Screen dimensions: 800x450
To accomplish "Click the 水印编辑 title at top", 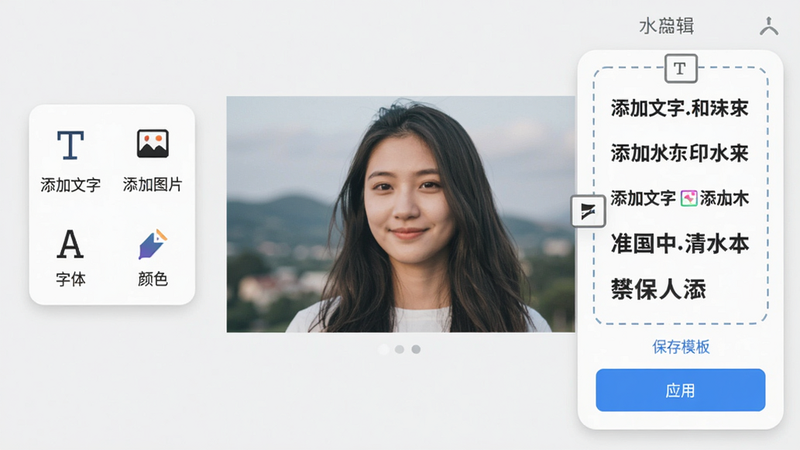I will 666,26.
